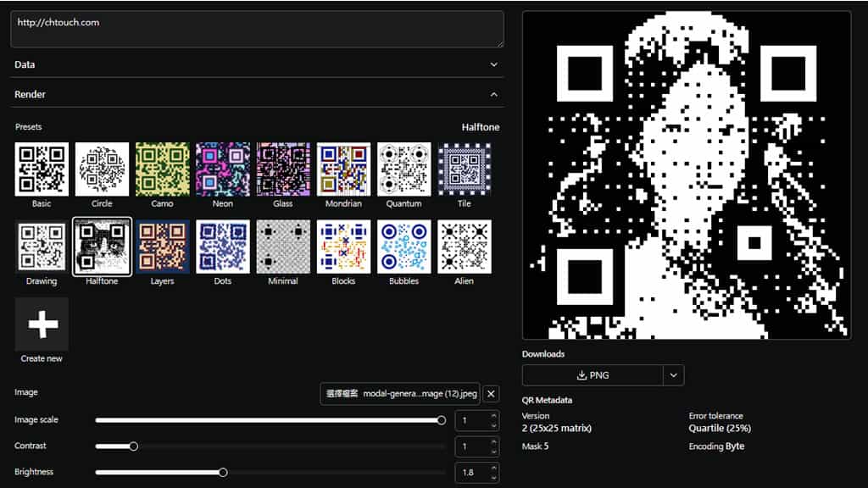The width and height of the screenshot is (868, 488).
Task: Click the "Mask 5" metadata text
Action: pos(536,446)
